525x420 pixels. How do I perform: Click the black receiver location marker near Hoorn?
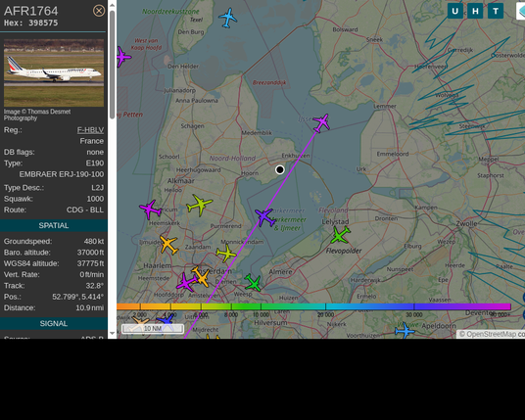click(280, 169)
